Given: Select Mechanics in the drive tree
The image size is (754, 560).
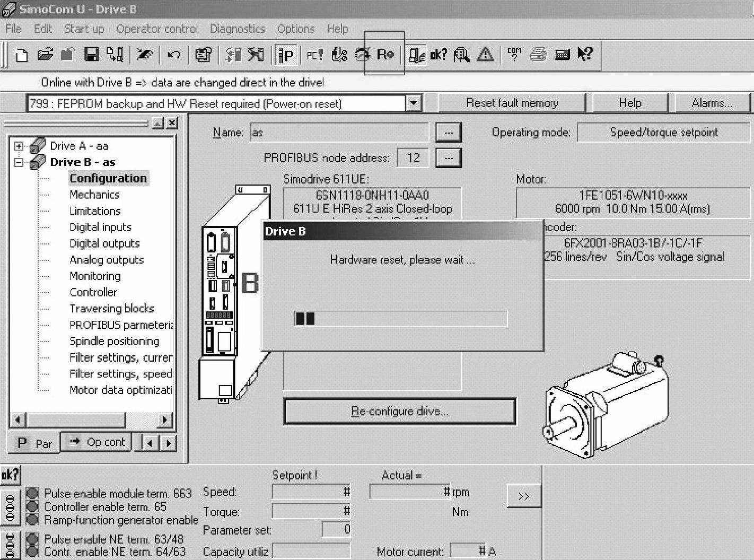Looking at the screenshot, I should click(x=94, y=195).
